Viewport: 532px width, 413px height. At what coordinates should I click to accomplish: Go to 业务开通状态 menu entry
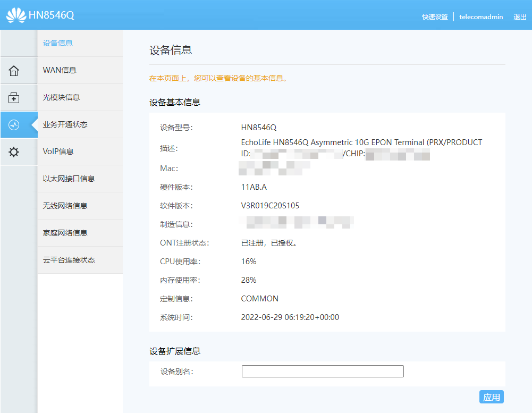pyautogui.click(x=65, y=124)
